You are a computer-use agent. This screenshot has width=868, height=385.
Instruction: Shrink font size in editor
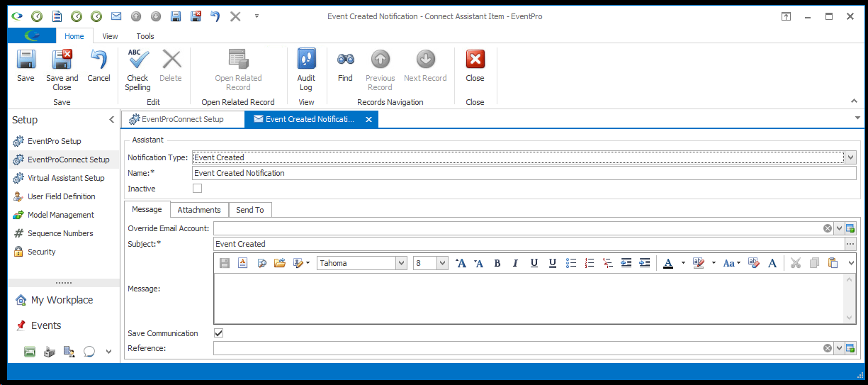[x=479, y=263]
